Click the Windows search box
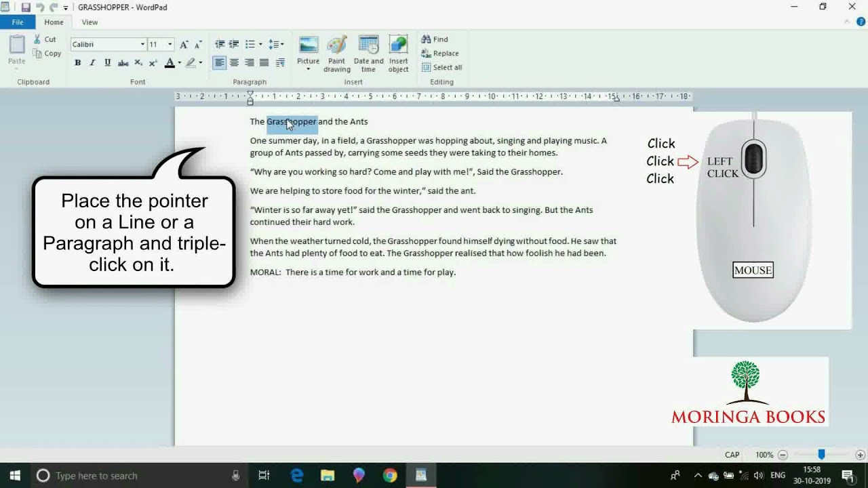Screen dimensions: 868x488 point(138,476)
